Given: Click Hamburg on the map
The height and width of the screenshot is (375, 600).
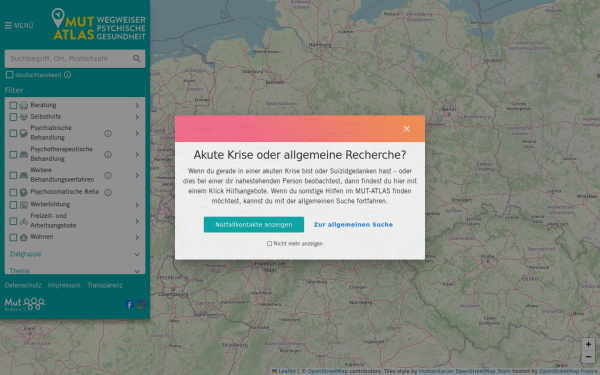Looking at the screenshot, I should [320, 45].
